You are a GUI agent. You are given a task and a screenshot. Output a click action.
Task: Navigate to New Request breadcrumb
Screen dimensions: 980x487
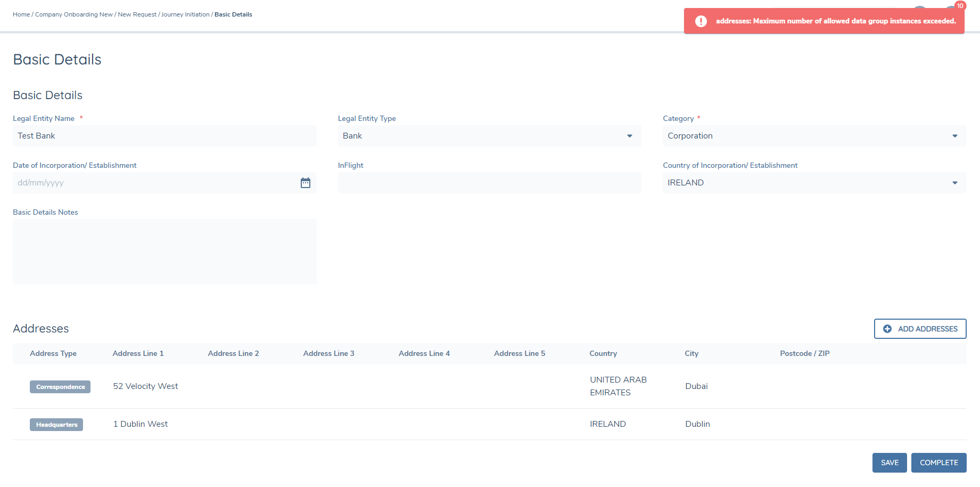pos(137,14)
